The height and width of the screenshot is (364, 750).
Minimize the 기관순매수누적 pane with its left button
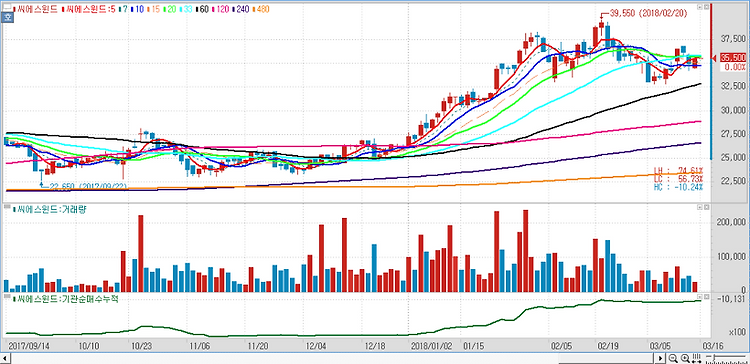pos(699,297)
